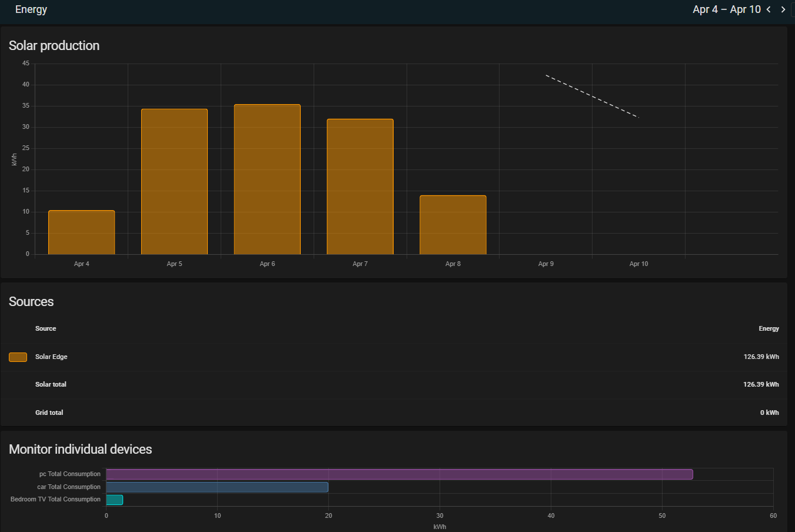Select the car Total Consumption bar
Screen dimensions: 795x532
(217, 487)
